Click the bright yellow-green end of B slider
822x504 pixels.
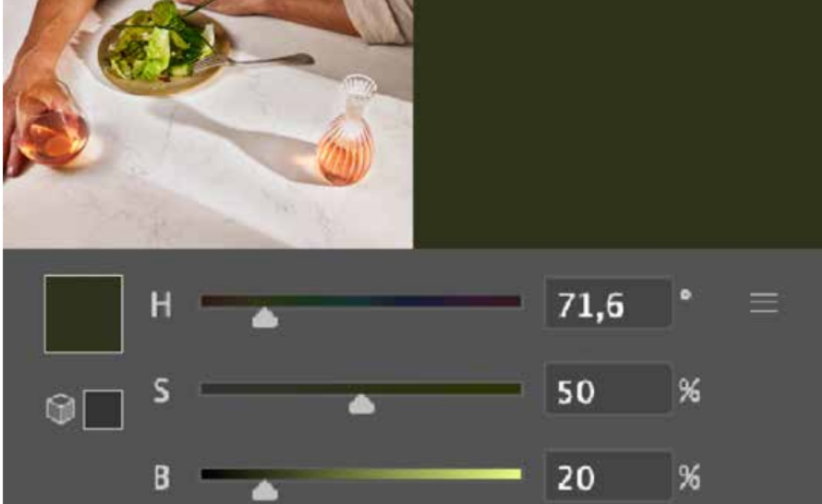(x=511, y=474)
